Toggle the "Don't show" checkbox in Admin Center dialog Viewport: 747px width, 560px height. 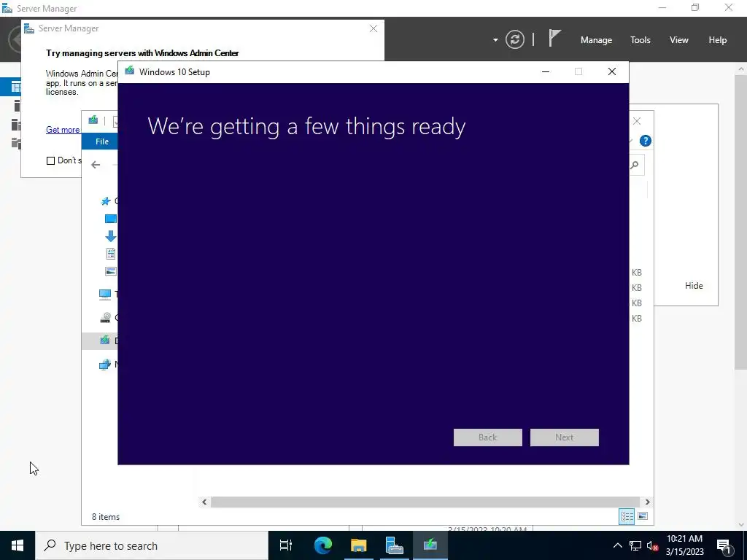(50, 160)
